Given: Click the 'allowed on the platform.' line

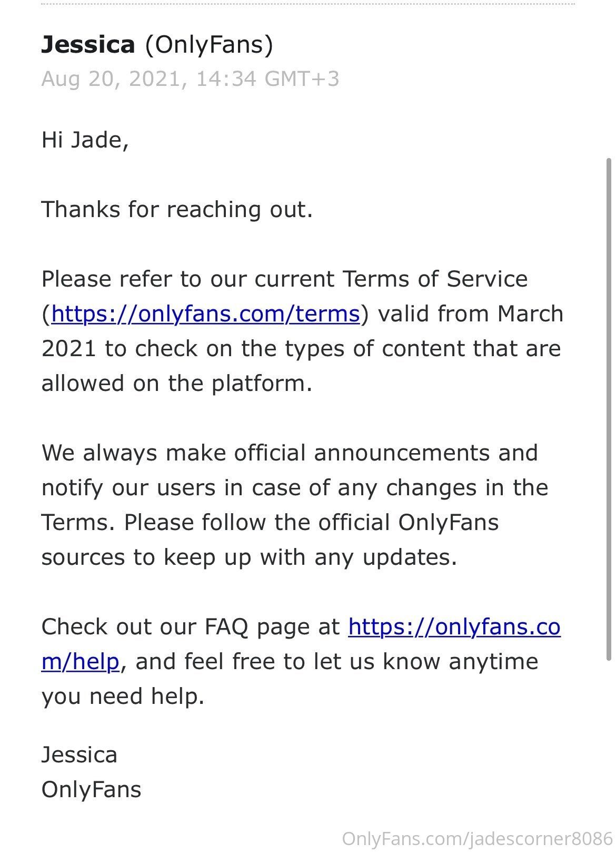Looking at the screenshot, I should (x=177, y=384).
